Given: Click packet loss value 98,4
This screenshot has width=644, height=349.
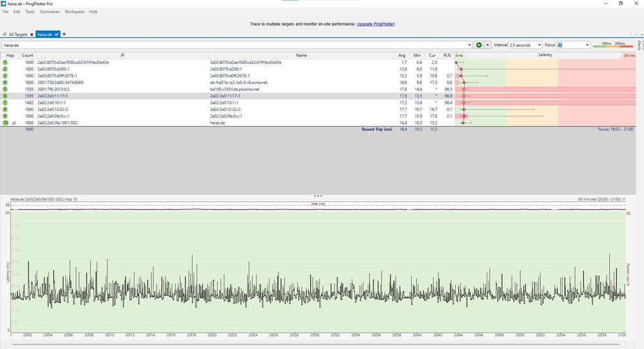Looking at the screenshot, I should [448, 103].
